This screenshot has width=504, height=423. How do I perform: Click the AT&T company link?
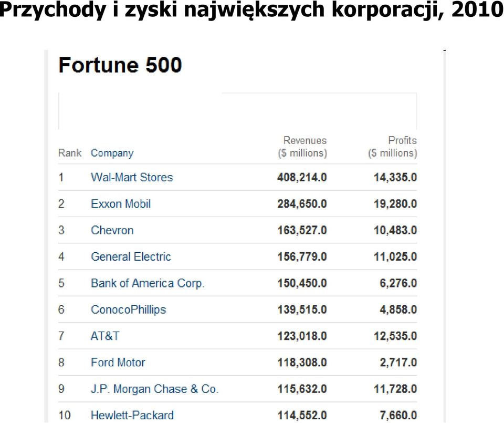105,336
